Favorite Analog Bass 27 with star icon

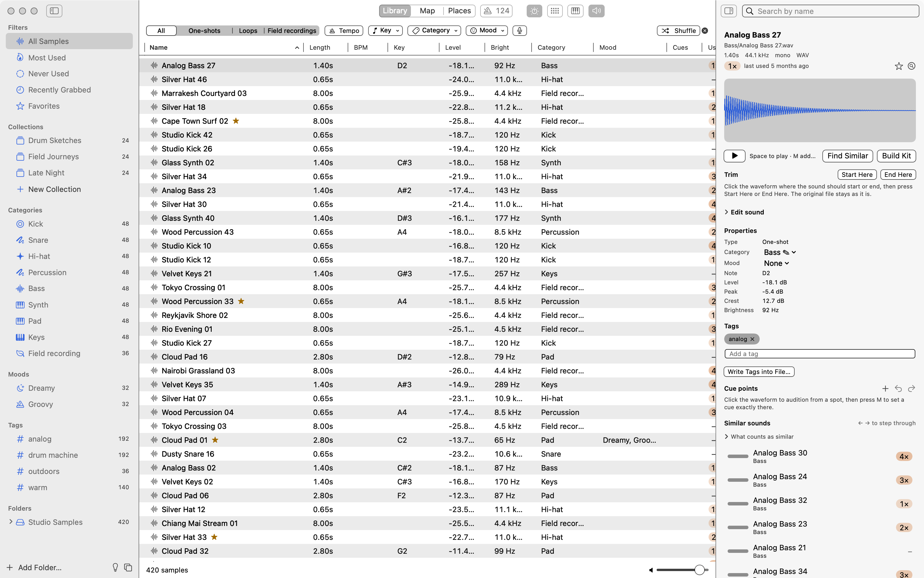point(899,66)
